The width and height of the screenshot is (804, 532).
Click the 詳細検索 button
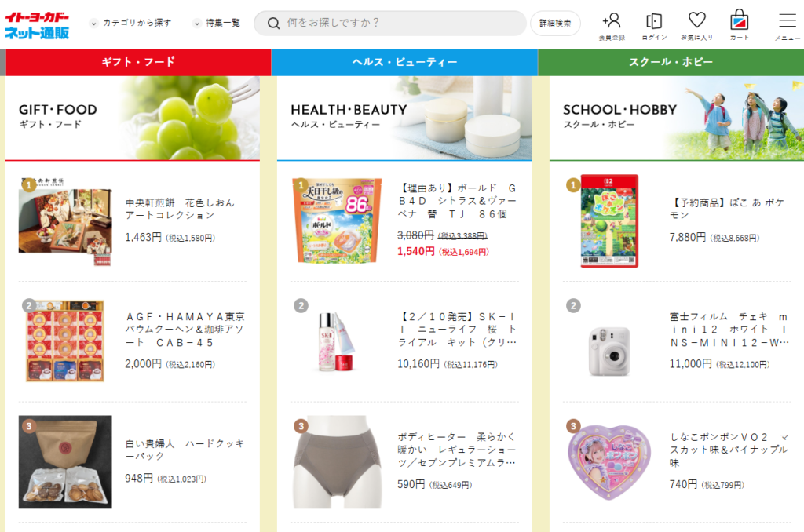(555, 23)
